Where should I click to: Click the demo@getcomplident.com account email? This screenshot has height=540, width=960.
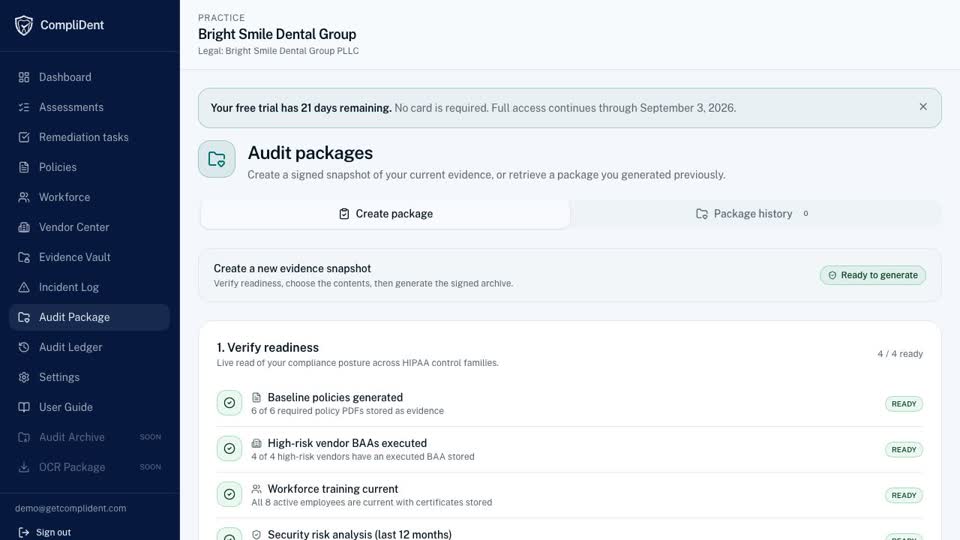point(70,508)
